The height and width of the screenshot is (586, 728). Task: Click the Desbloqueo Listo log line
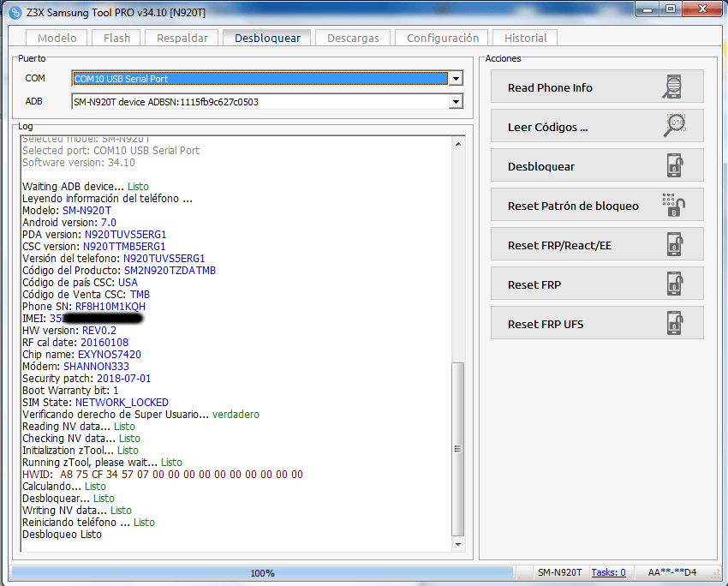[x=62, y=535]
